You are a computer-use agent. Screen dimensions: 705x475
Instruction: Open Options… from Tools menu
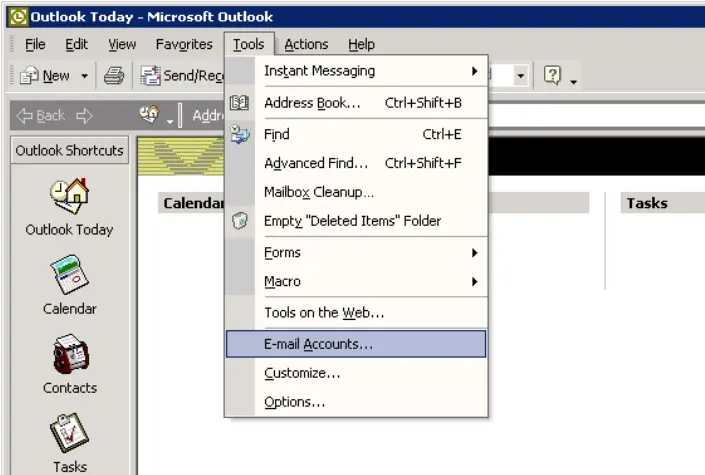tap(356, 402)
